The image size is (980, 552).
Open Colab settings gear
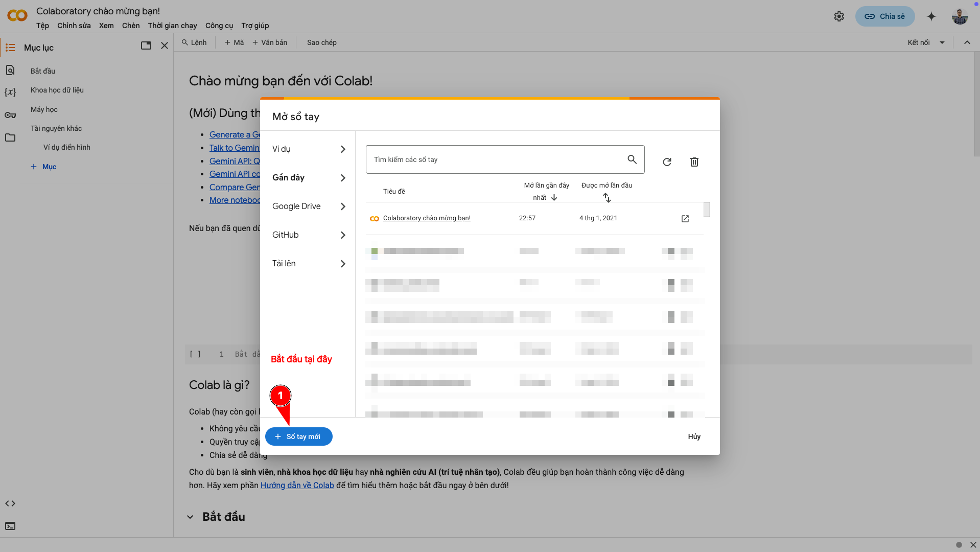coord(839,16)
